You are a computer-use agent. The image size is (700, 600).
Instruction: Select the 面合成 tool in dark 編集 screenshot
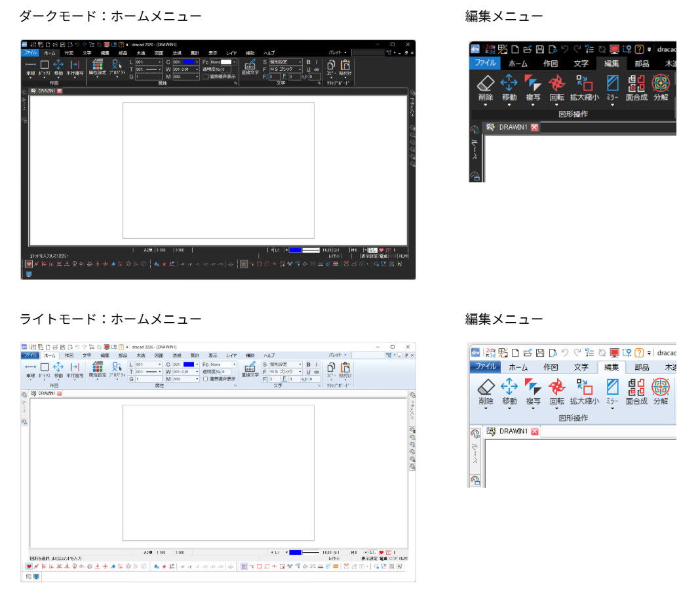(636, 88)
